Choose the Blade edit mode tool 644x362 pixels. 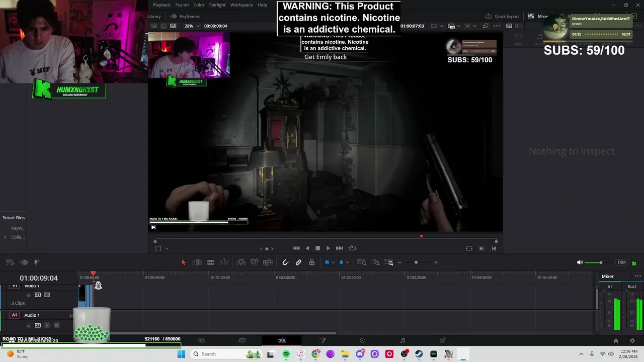click(x=211, y=262)
